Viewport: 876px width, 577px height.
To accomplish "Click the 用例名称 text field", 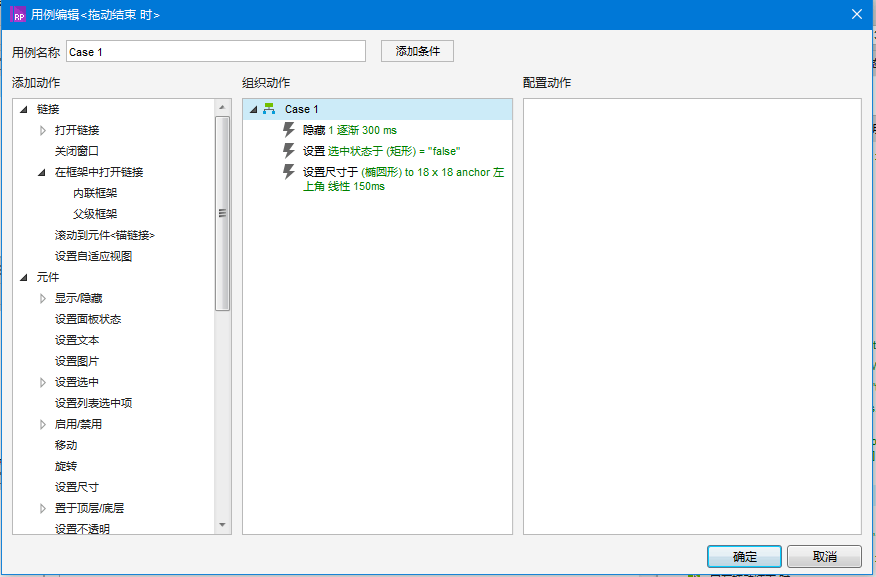I will (x=215, y=51).
